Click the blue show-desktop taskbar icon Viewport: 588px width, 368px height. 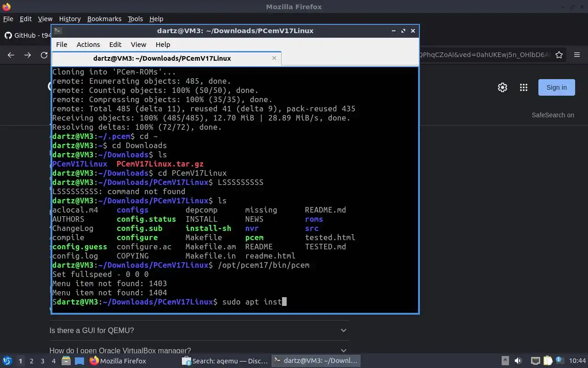(x=79, y=361)
